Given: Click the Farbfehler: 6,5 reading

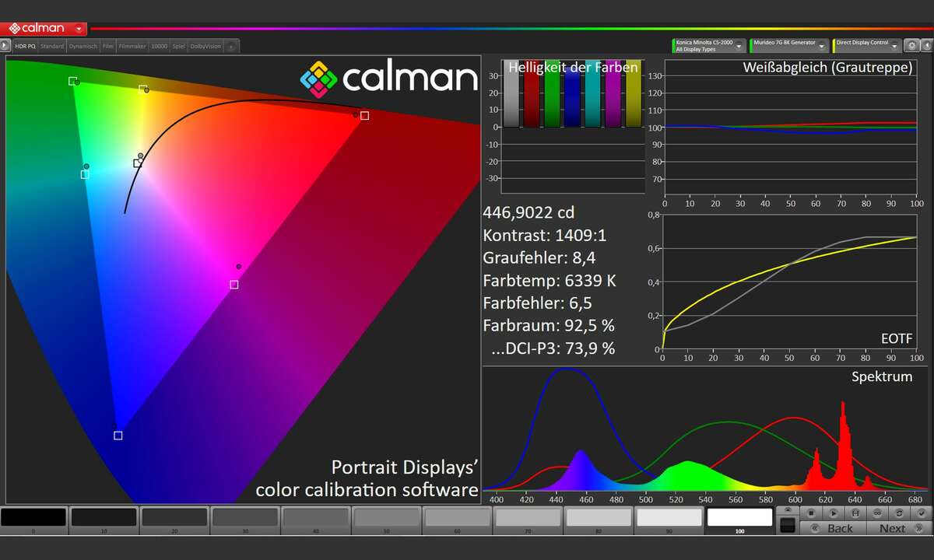Looking at the screenshot, I should pos(539,303).
